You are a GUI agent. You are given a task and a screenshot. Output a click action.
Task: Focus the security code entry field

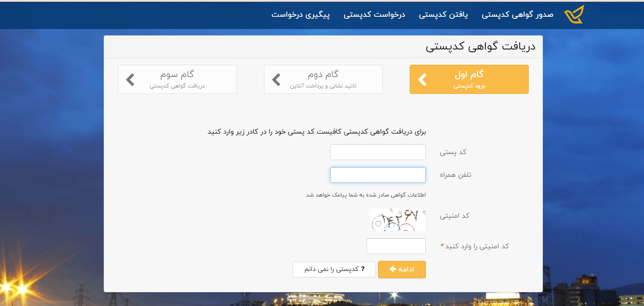coord(396,246)
